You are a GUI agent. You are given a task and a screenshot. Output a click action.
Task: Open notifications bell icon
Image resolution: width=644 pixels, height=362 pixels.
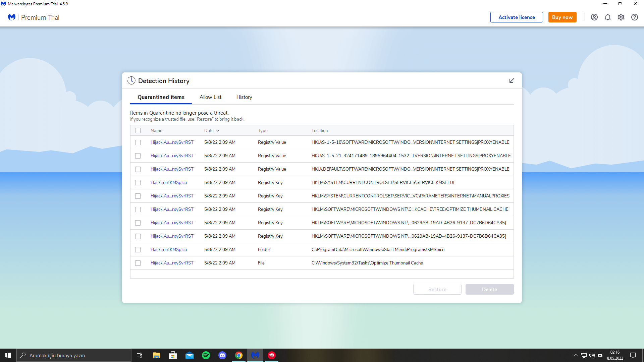coord(607,17)
